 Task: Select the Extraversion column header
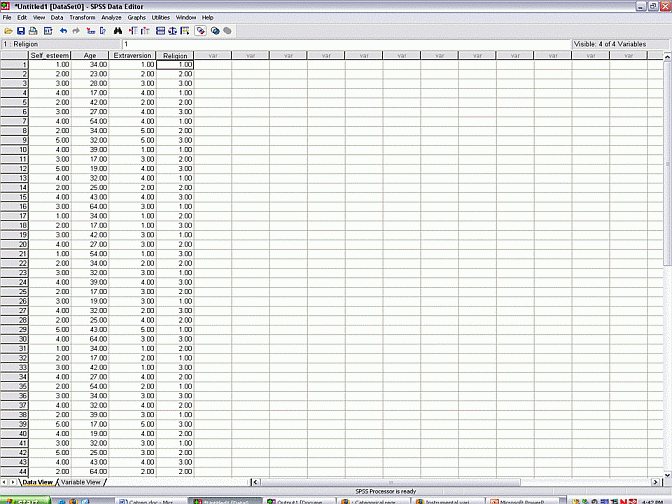point(132,55)
